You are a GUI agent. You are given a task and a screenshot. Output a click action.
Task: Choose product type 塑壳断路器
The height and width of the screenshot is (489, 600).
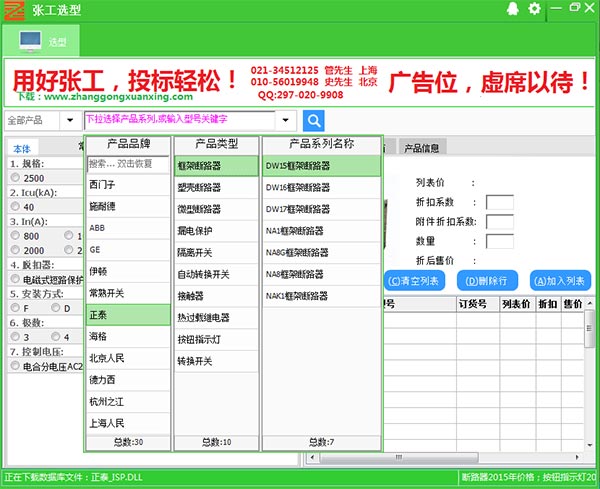pyautogui.click(x=217, y=187)
